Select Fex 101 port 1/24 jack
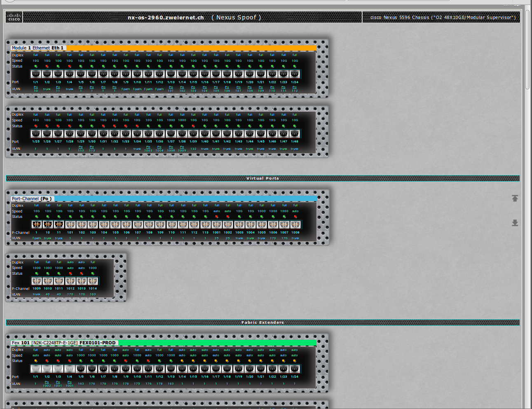Viewport: 532px width, 409px height. 295,369
